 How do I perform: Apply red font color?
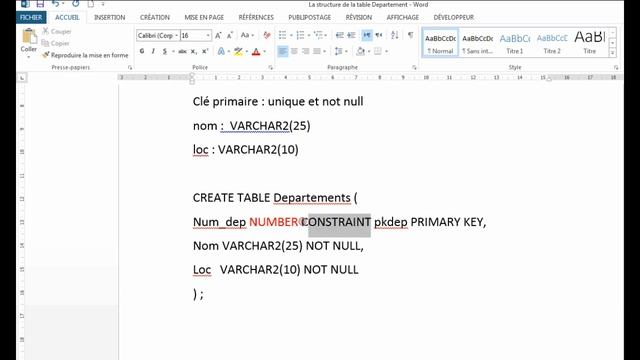pos(256,51)
